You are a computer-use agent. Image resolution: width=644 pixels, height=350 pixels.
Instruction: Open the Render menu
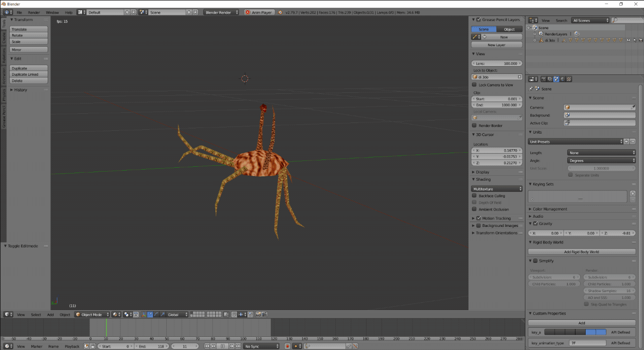point(34,12)
